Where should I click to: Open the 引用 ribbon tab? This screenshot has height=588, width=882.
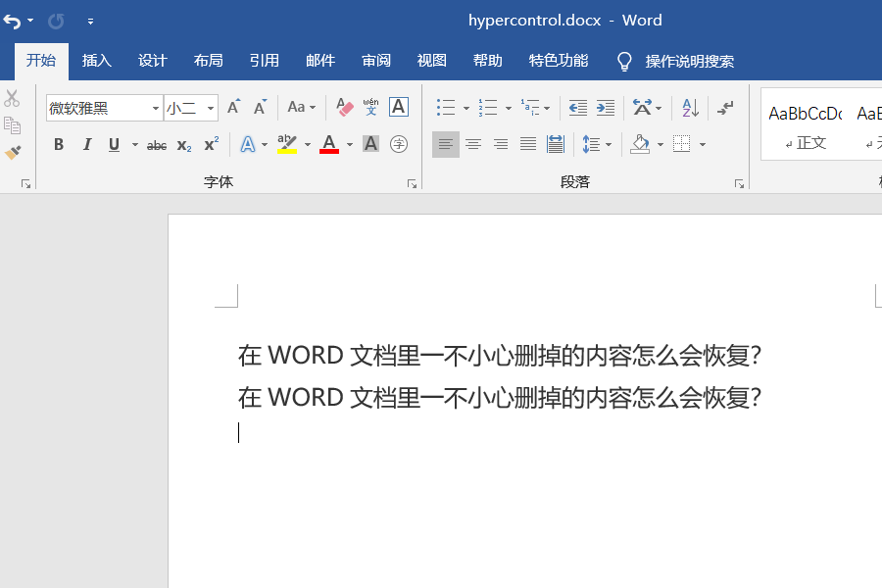tap(265, 60)
